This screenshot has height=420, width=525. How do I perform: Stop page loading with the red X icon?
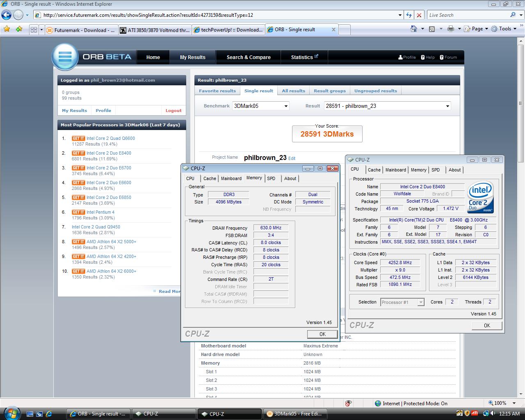(419, 15)
